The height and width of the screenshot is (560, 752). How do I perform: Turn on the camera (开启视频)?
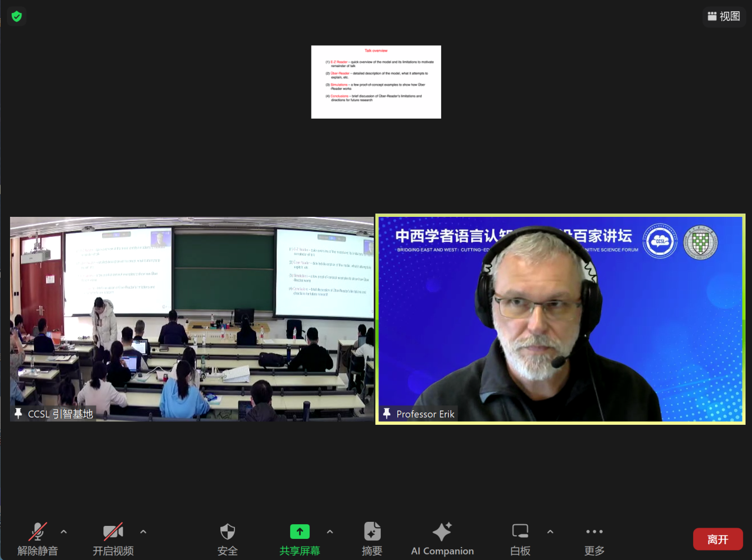tap(113, 532)
